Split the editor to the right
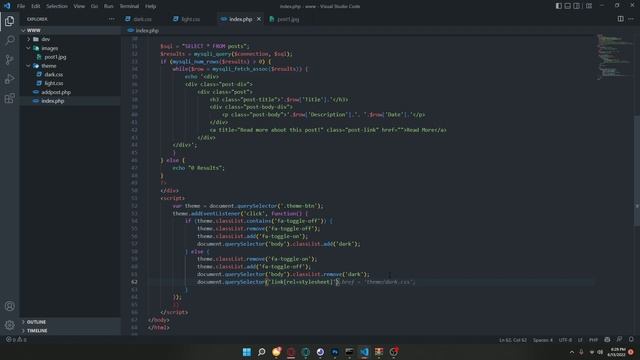Screen dimensions: 640x360 pyautogui.click(x=620, y=19)
